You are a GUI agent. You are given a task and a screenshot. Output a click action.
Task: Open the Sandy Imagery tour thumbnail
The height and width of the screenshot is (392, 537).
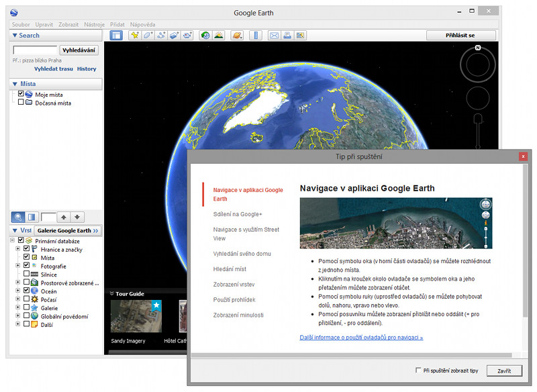tap(136, 316)
